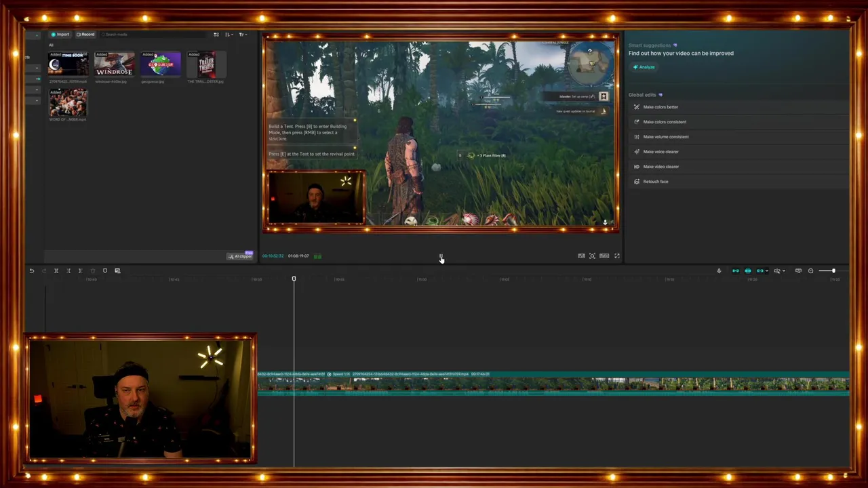Click the timeline Delete trash icon
The image size is (868, 488).
click(93, 271)
